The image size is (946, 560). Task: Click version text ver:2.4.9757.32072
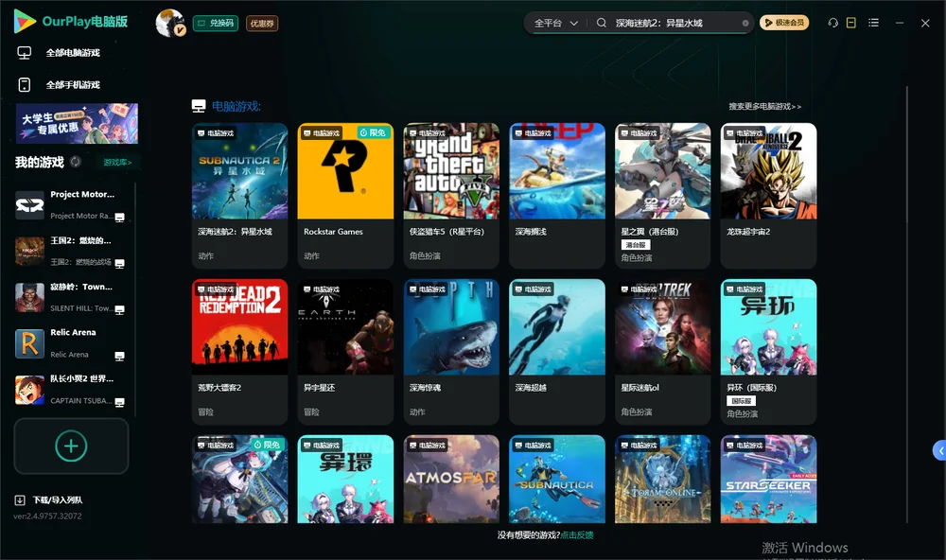click(47, 516)
